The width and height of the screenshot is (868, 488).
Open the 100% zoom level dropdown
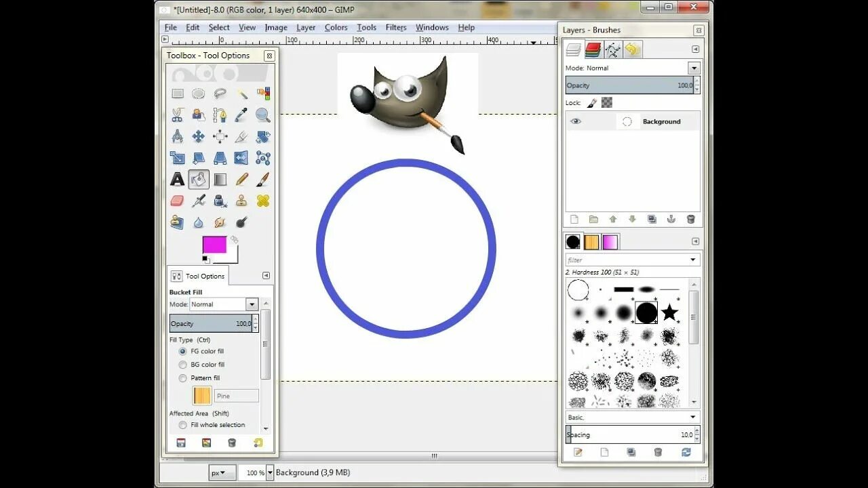point(270,472)
